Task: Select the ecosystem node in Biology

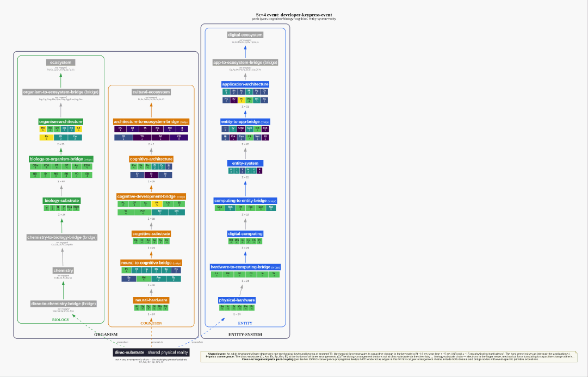Action: tap(61, 62)
